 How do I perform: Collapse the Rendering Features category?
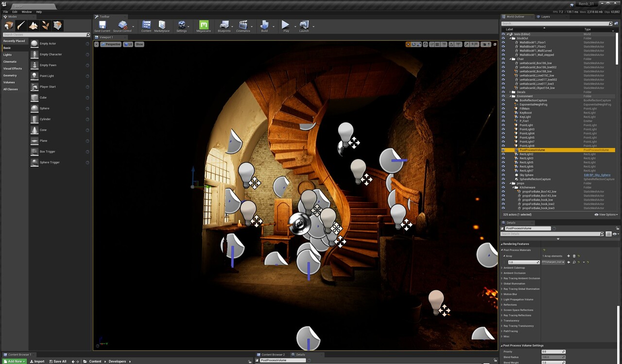coord(502,244)
